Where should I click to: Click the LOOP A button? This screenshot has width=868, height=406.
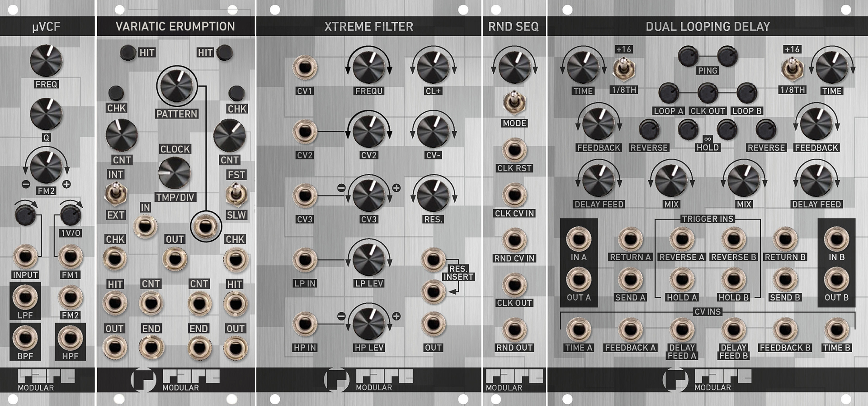click(x=669, y=93)
